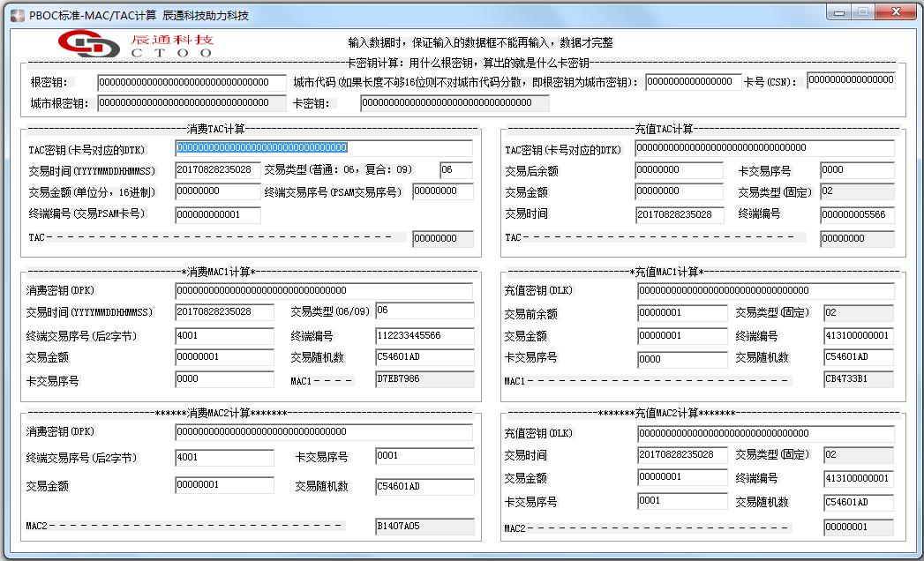Minimize the PBOC MAC/TAC window
The height and width of the screenshot is (561, 924).
(839, 11)
